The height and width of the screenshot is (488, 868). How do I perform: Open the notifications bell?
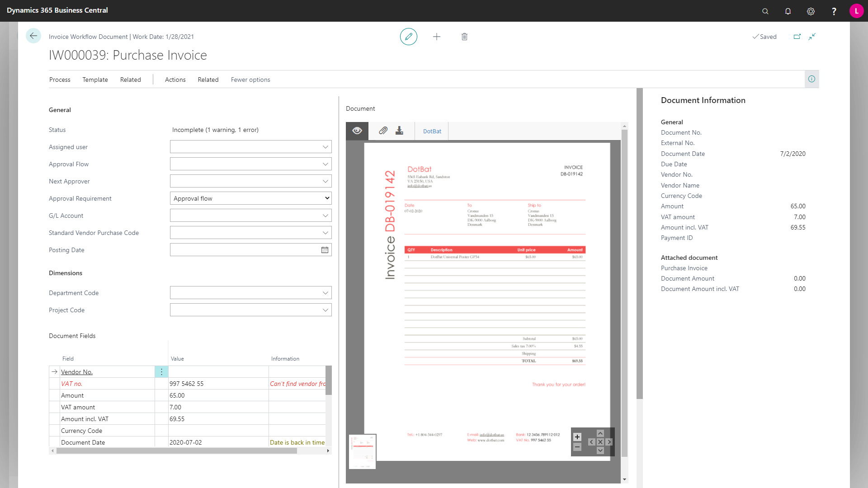click(788, 11)
